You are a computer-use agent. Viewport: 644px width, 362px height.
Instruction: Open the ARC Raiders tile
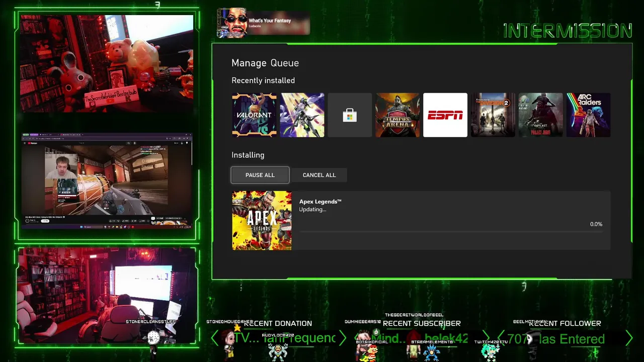click(x=588, y=115)
